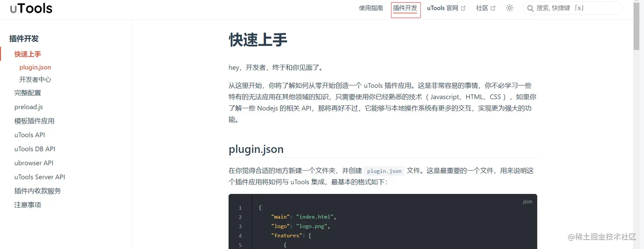Click the uTools logo in the header
Screen dimensions: 644x249
[x=31, y=8]
